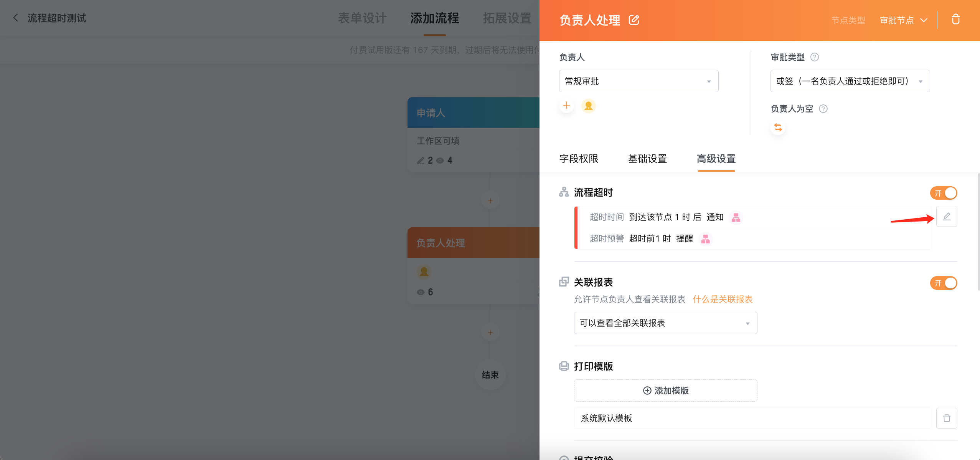This screenshot has height=460, width=980.
Task: Add a node below 申请人 with the plus button
Action: point(490,201)
